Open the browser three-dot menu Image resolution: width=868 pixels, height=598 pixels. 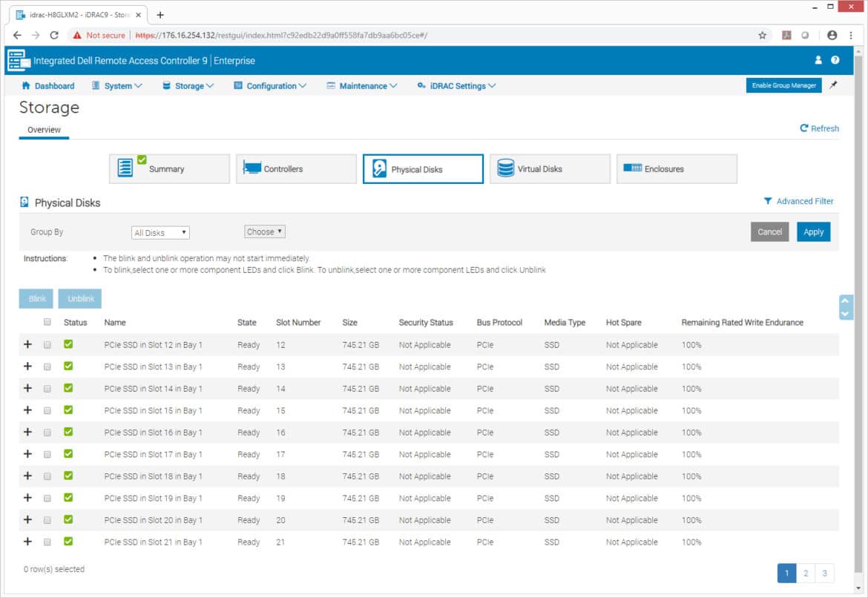click(x=851, y=36)
